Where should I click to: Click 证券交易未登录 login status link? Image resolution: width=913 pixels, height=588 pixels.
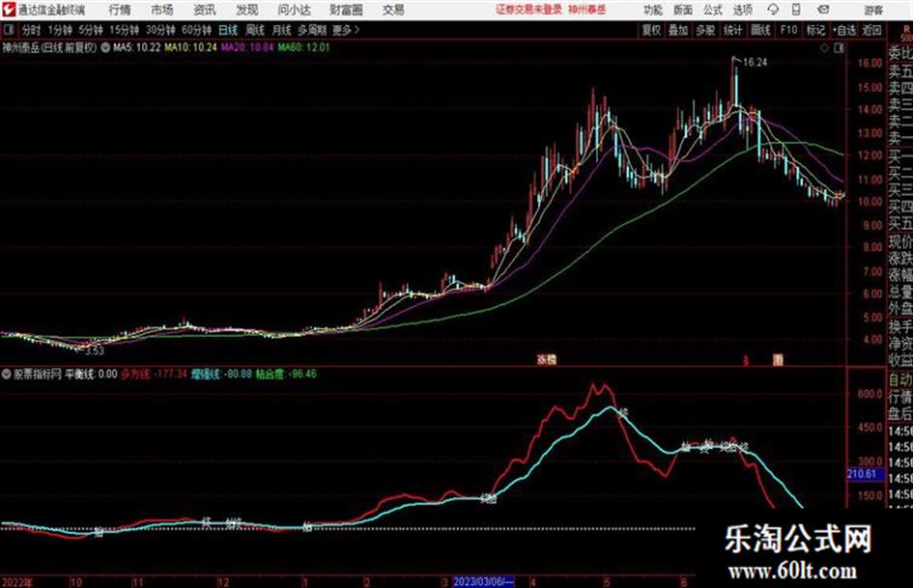(x=528, y=10)
